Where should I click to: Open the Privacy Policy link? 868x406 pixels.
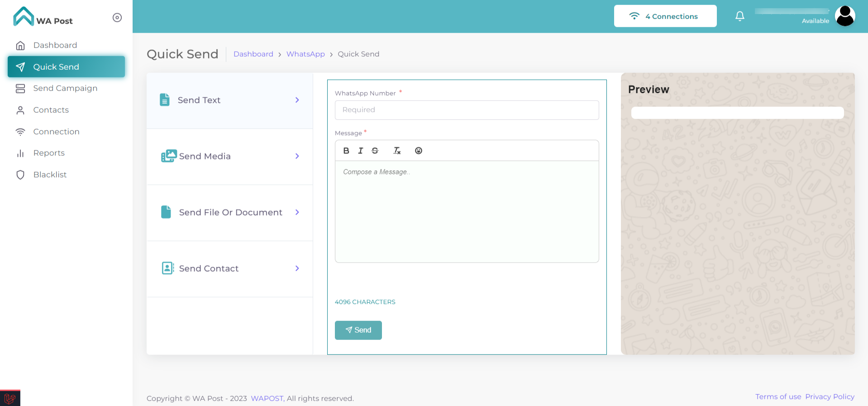pyautogui.click(x=830, y=396)
